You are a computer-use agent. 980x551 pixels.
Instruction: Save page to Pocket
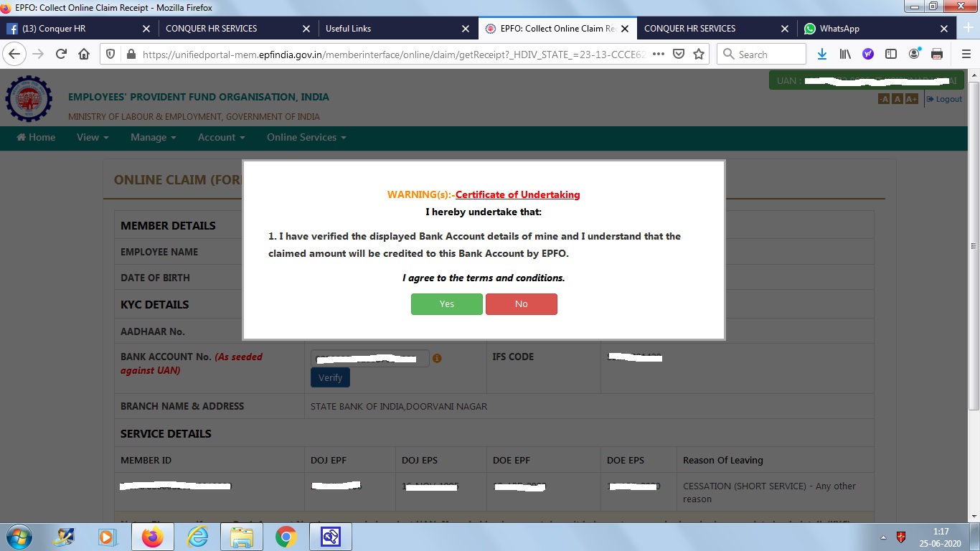click(x=679, y=54)
